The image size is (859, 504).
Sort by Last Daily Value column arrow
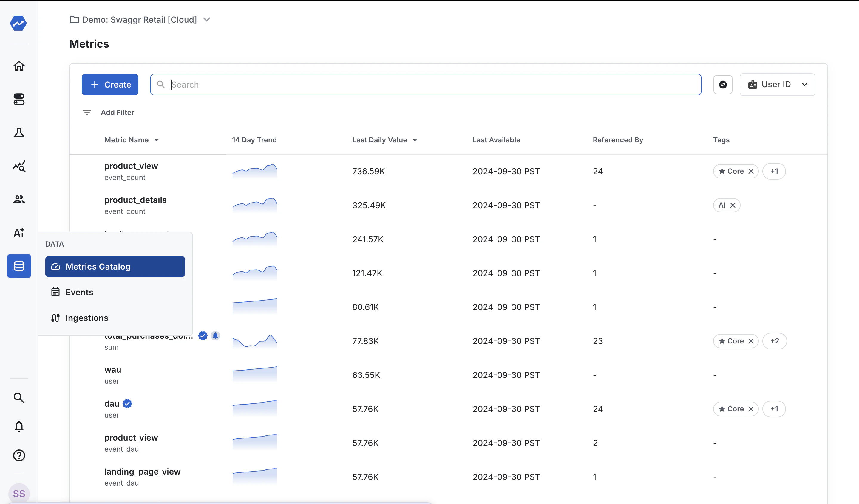415,140
